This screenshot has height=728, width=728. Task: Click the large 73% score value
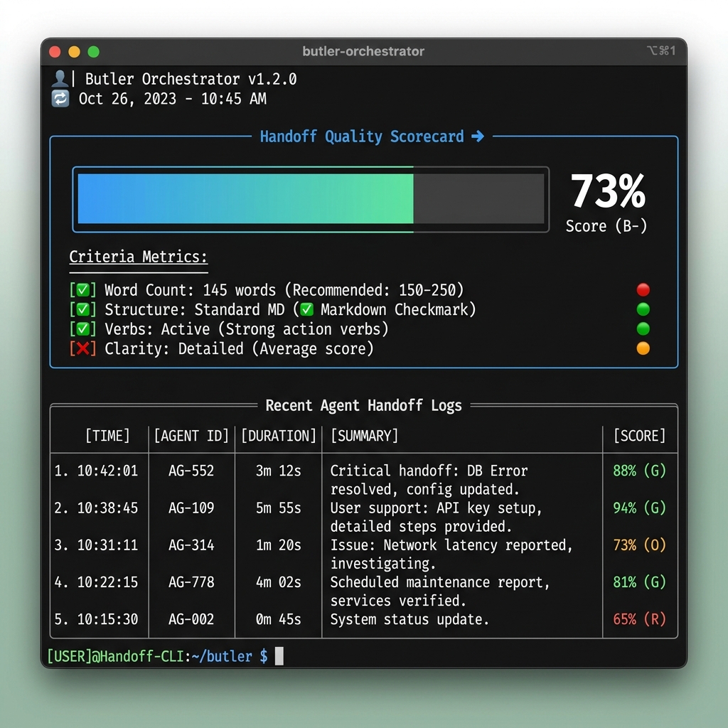pos(608,191)
